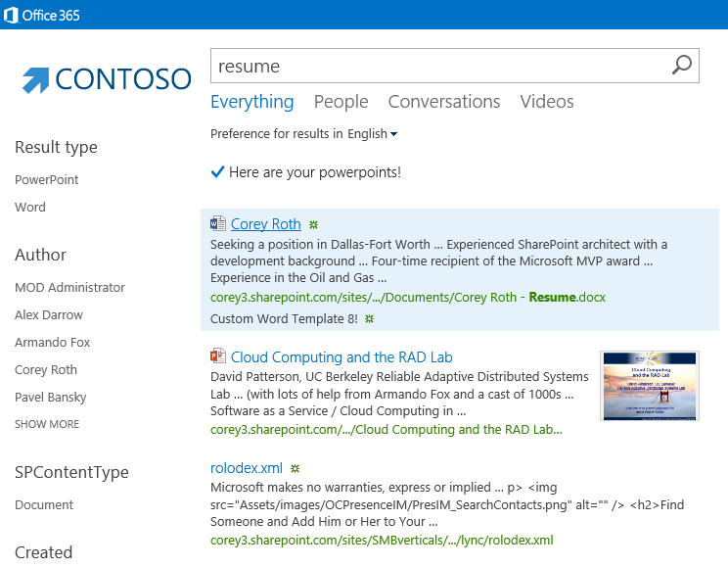
Task: Click the rolodex.xml summary snippet
Action: (x=447, y=504)
